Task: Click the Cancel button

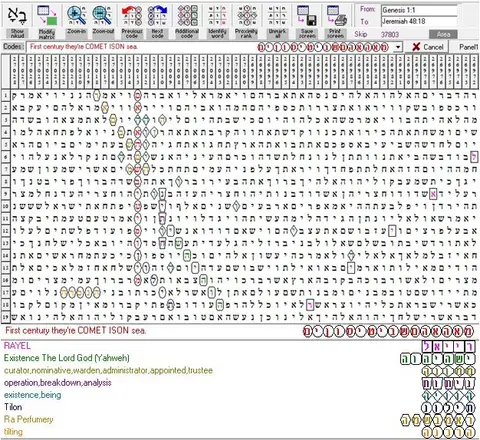Action: point(427,47)
